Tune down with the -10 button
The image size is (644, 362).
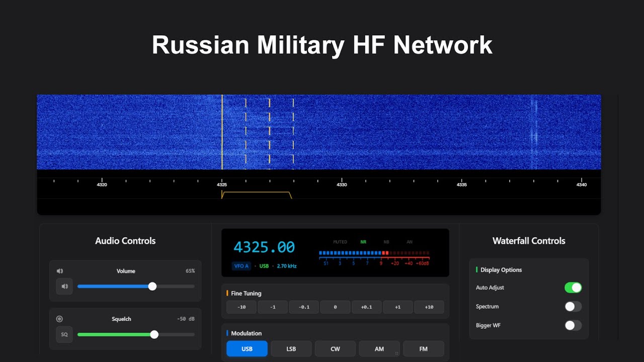[242, 307]
